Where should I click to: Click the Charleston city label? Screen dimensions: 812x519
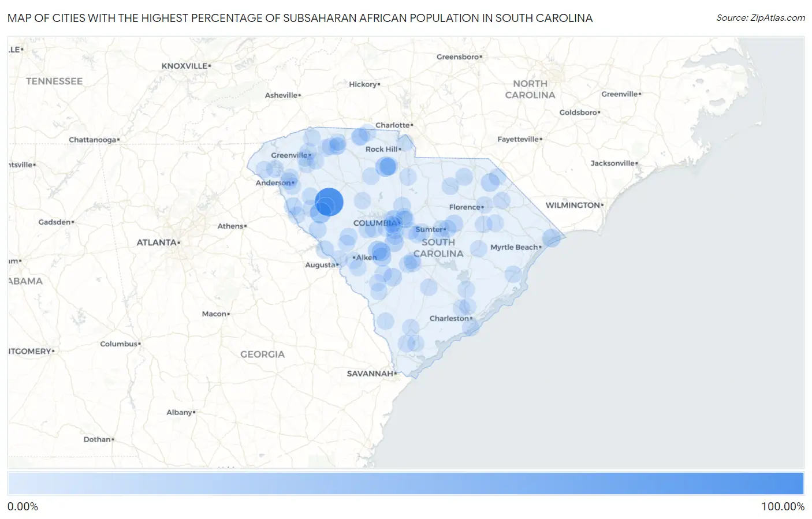[450, 319]
